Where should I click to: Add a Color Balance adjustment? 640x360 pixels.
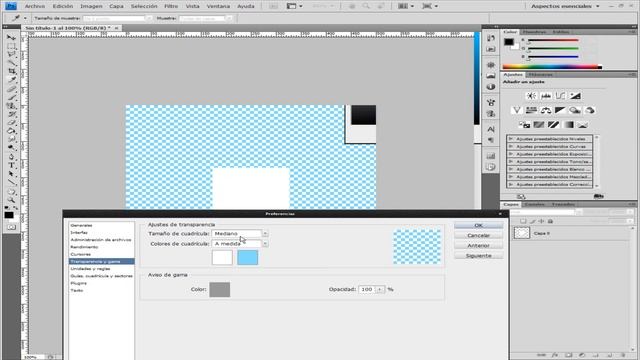546,110
